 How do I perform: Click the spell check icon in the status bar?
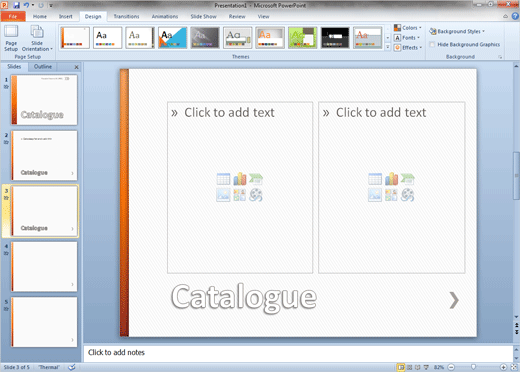[x=72, y=367]
